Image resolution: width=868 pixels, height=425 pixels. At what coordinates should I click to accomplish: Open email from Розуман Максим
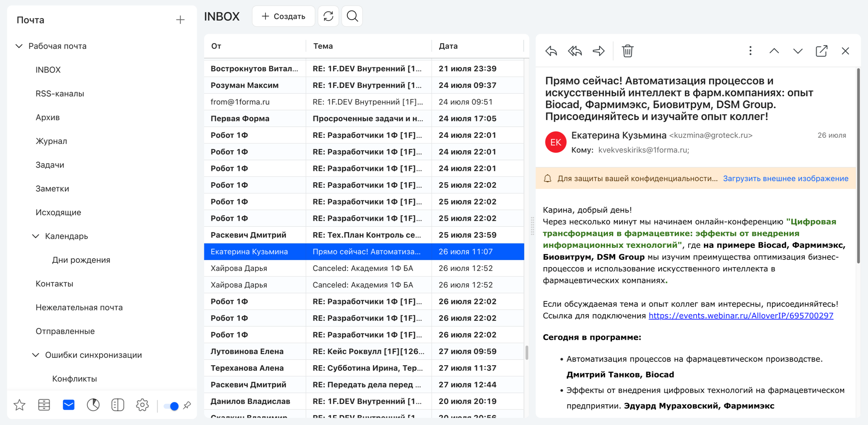tap(364, 85)
